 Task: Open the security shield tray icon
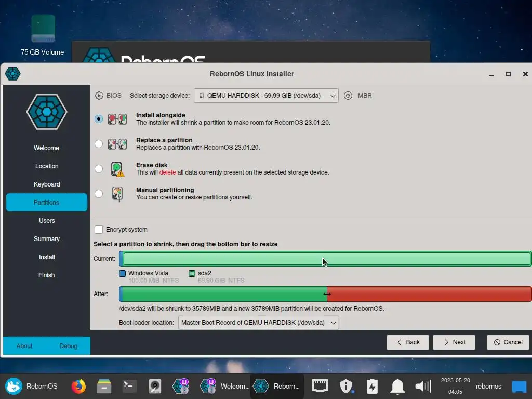[347, 386]
